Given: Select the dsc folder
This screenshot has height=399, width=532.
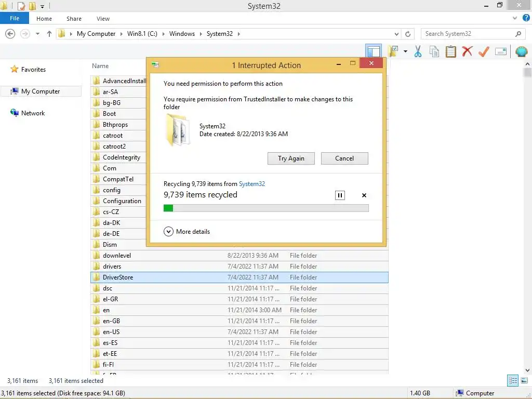Looking at the screenshot, I should click(x=240, y=288).
